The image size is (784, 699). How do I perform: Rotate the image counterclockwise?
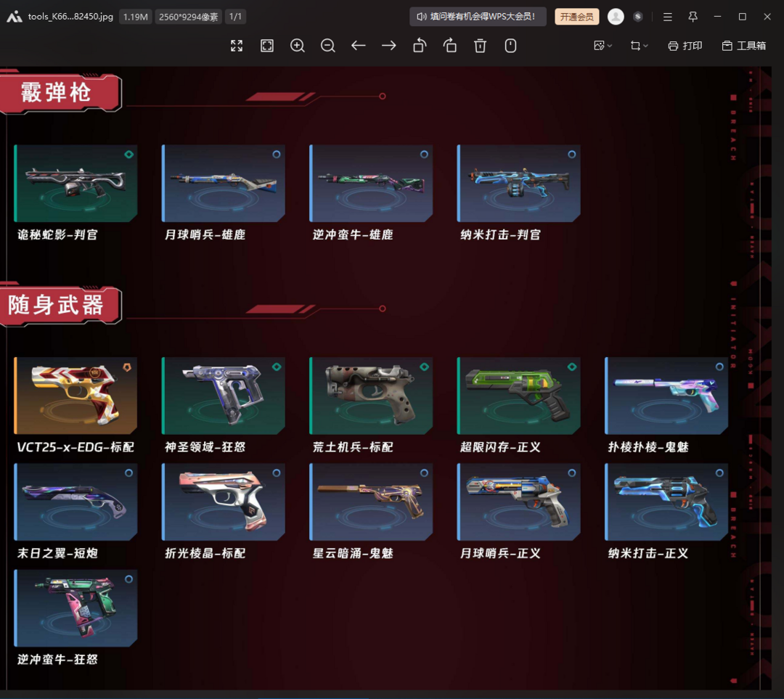420,46
